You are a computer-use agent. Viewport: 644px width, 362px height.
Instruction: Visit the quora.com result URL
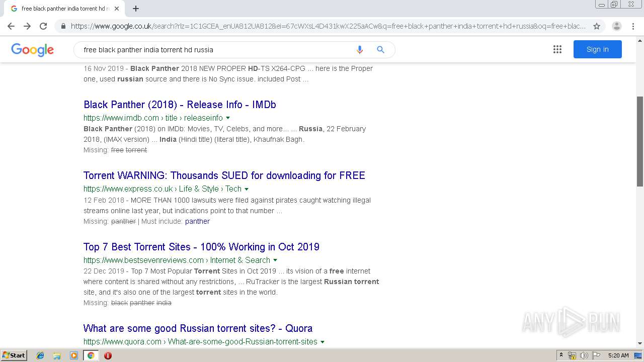[x=200, y=342]
